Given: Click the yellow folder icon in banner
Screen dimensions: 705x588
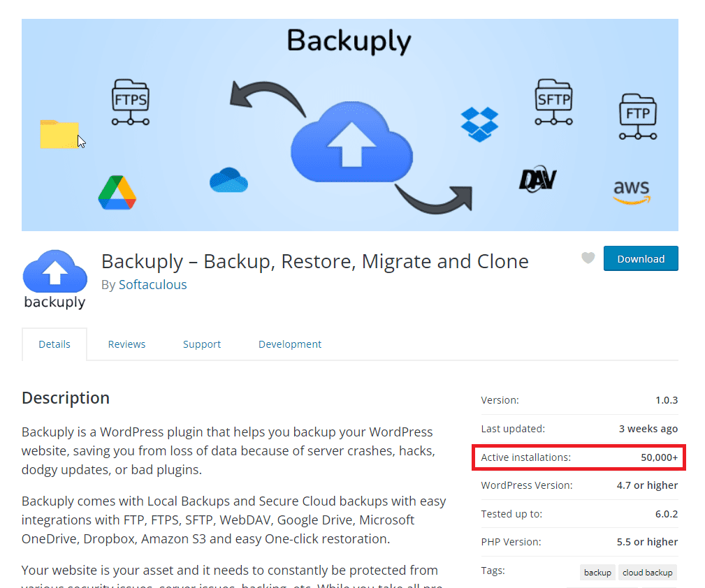Looking at the screenshot, I should click(59, 134).
